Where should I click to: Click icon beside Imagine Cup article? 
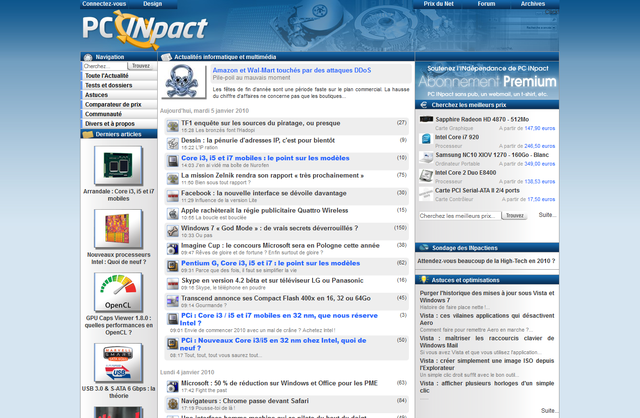(173, 249)
